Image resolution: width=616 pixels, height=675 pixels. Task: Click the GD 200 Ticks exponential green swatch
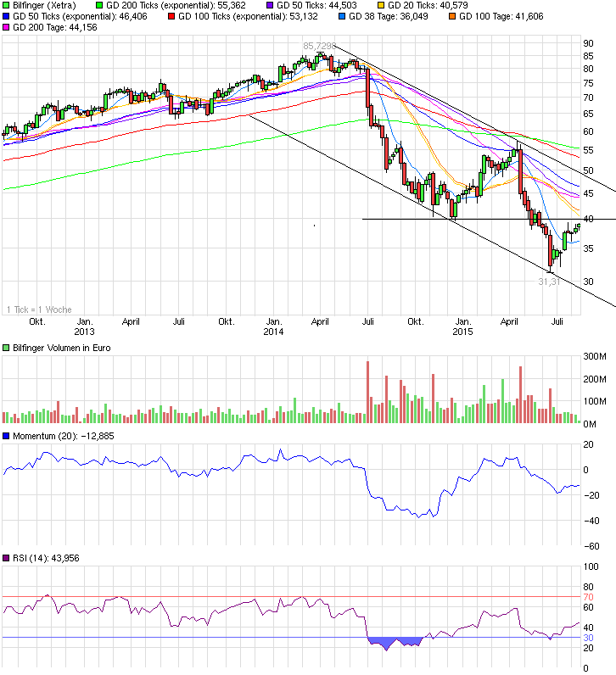click(x=99, y=6)
